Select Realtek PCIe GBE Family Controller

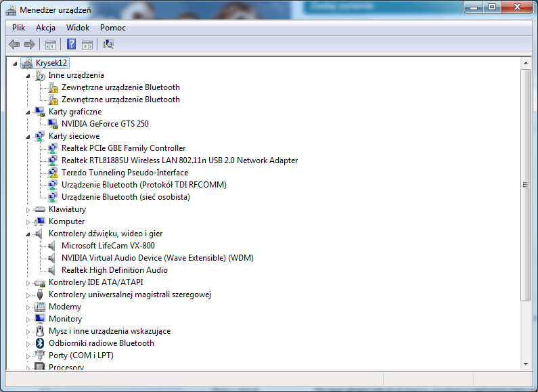pyautogui.click(x=124, y=148)
